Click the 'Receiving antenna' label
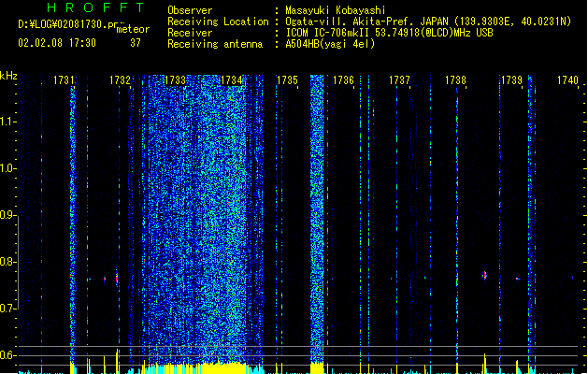The width and height of the screenshot is (588, 374). 215,44
